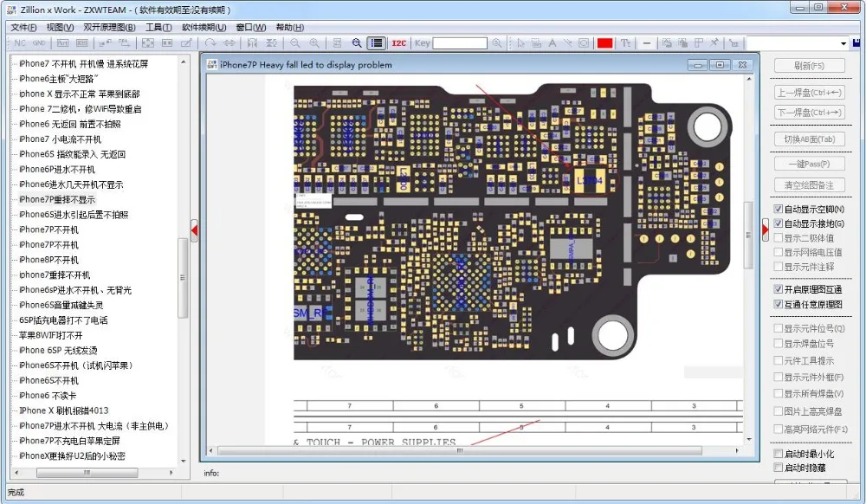Screen dimensions: 866x504
Task: Enable 显示元件位号(Q) checkbox
Action: click(779, 328)
